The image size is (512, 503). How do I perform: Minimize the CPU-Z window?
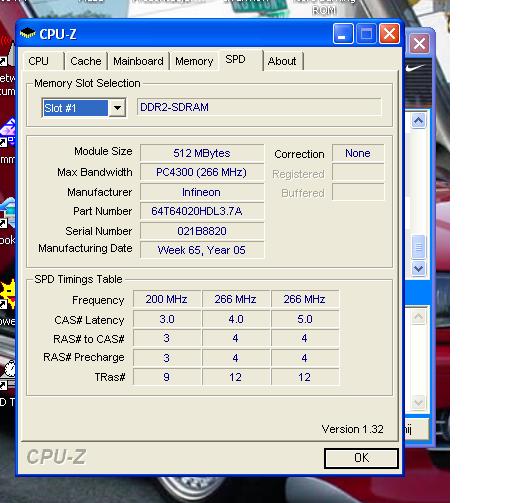[x=343, y=34]
